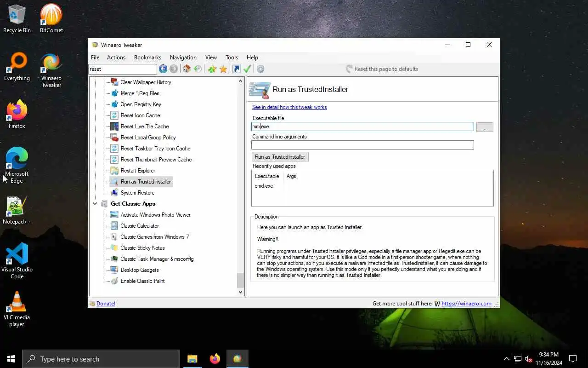
Task: Add bookmark with green plus star icon
Action: pos(212,69)
